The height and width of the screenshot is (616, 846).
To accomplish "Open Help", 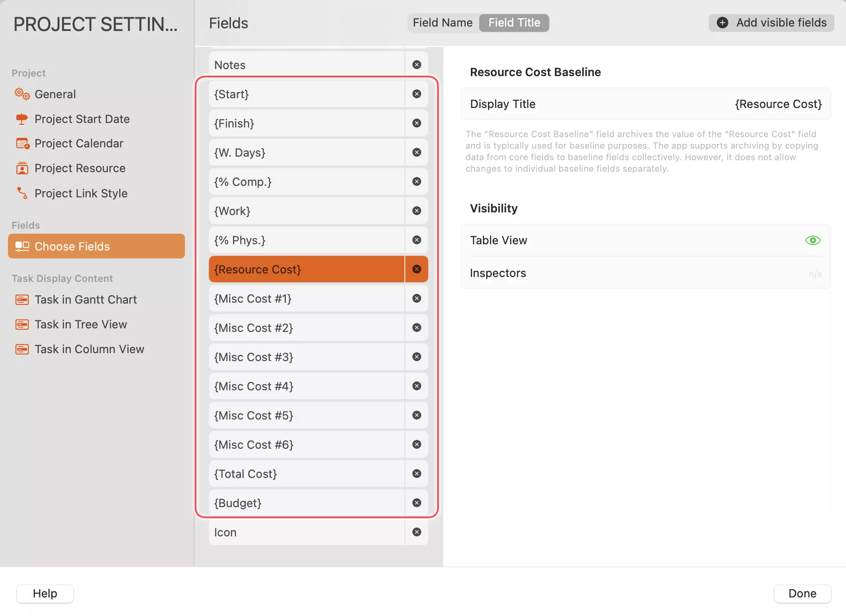I will coord(44,593).
